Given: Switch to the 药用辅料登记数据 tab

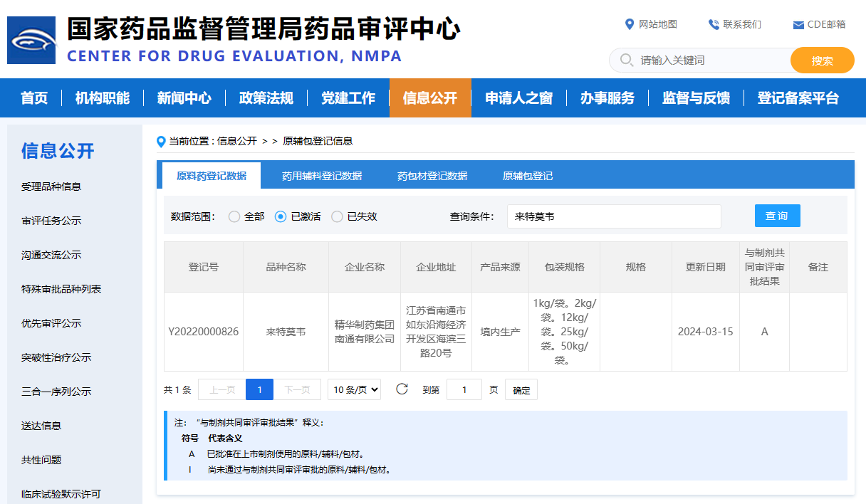Looking at the screenshot, I should coord(321,176).
